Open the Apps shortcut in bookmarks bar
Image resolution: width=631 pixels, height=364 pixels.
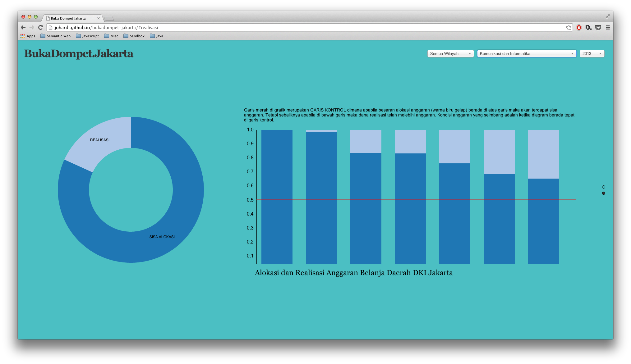(28, 36)
